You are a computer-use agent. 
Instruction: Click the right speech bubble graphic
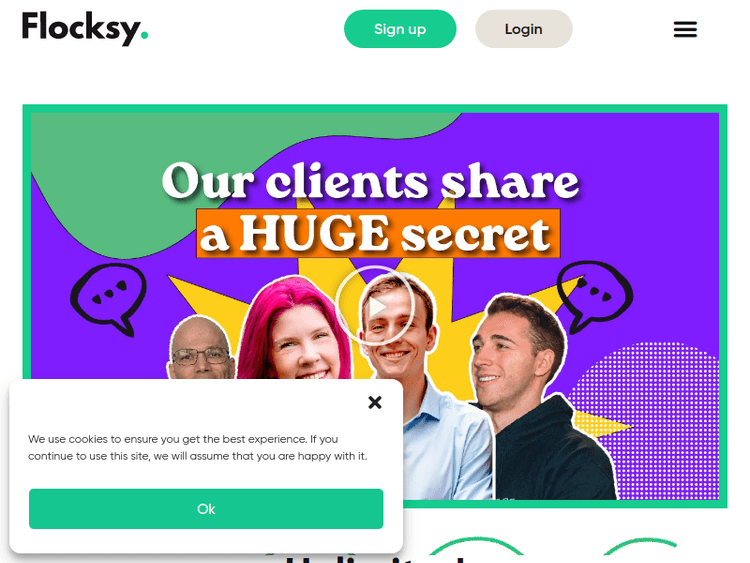595,295
